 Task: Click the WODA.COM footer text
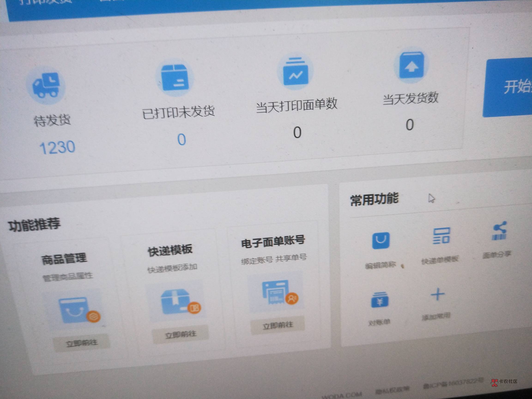[x=342, y=395]
